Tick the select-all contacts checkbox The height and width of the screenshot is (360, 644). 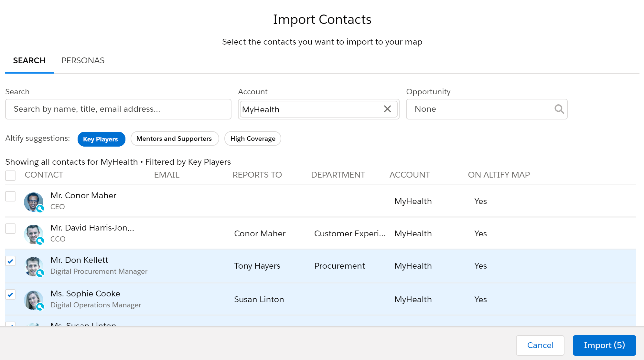pyautogui.click(x=10, y=175)
